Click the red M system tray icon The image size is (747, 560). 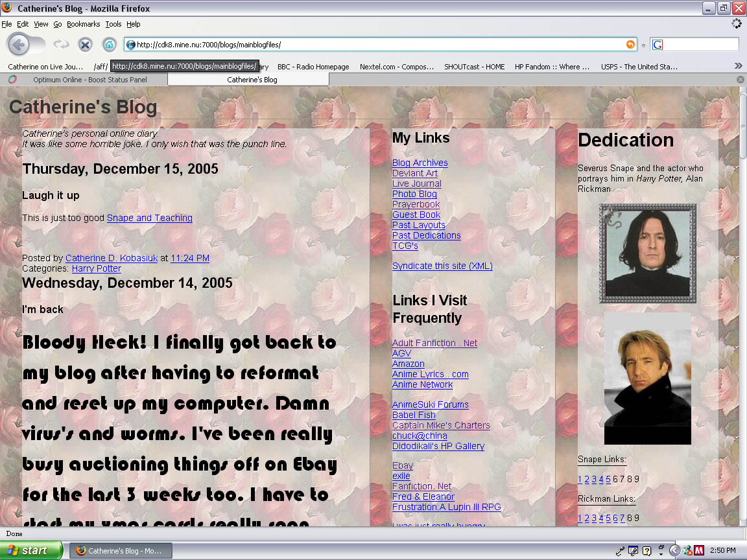[699, 550]
